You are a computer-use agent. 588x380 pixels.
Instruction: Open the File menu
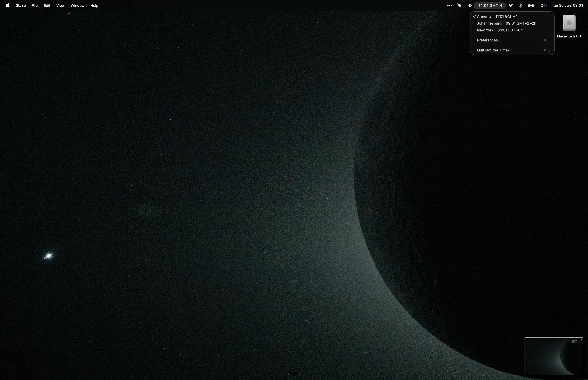(x=35, y=5)
